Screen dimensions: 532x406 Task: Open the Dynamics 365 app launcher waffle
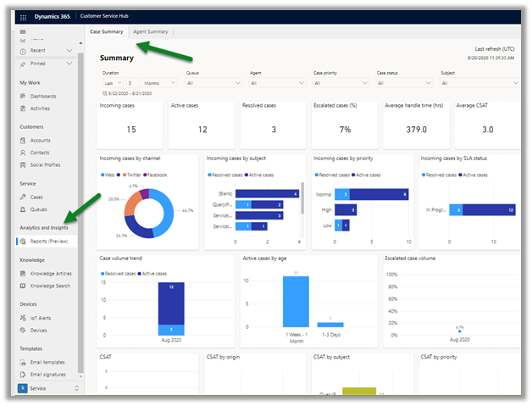pyautogui.click(x=23, y=16)
